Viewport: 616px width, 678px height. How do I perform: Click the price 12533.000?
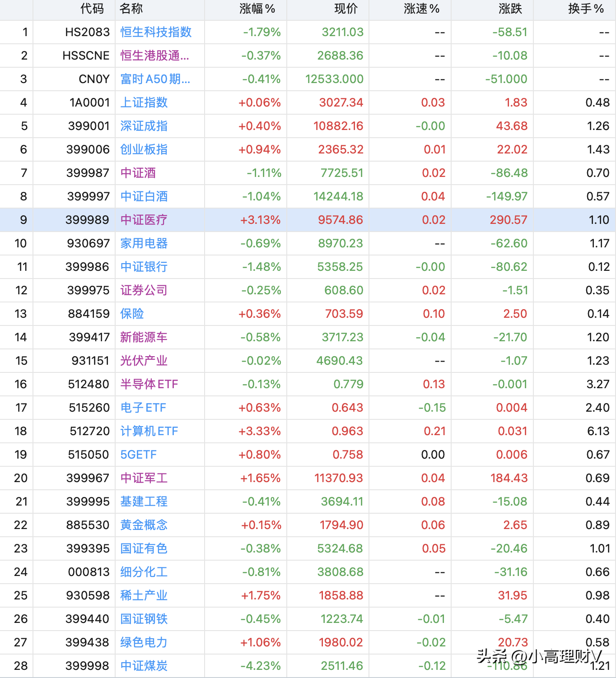[x=335, y=79]
